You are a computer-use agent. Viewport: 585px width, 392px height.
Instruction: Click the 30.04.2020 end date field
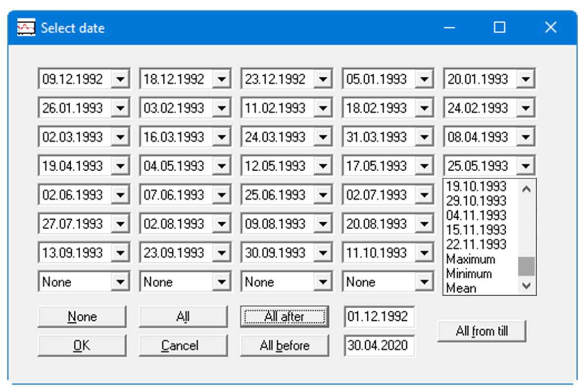[x=379, y=345]
